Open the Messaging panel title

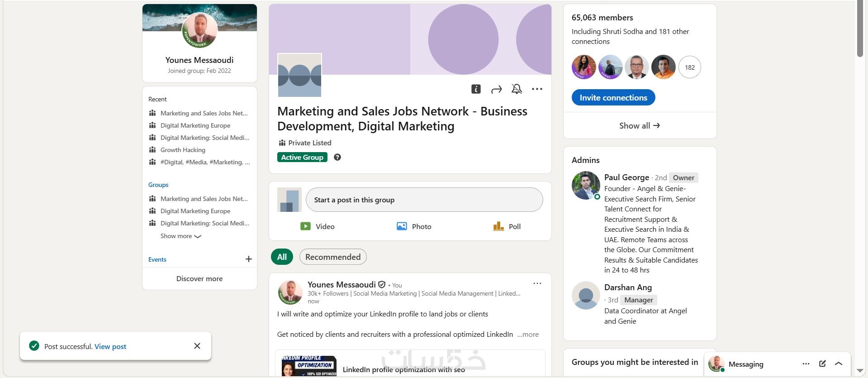(746, 364)
